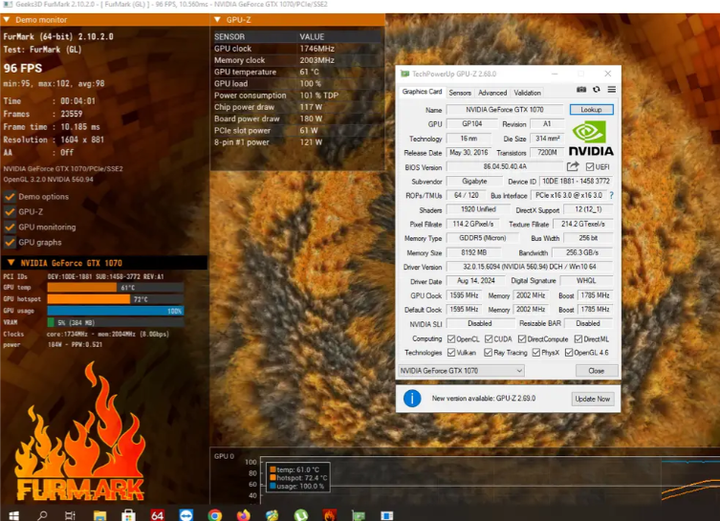The width and height of the screenshot is (720, 521).
Task: Click the Subvendor Gigabyte field
Action: (x=474, y=181)
